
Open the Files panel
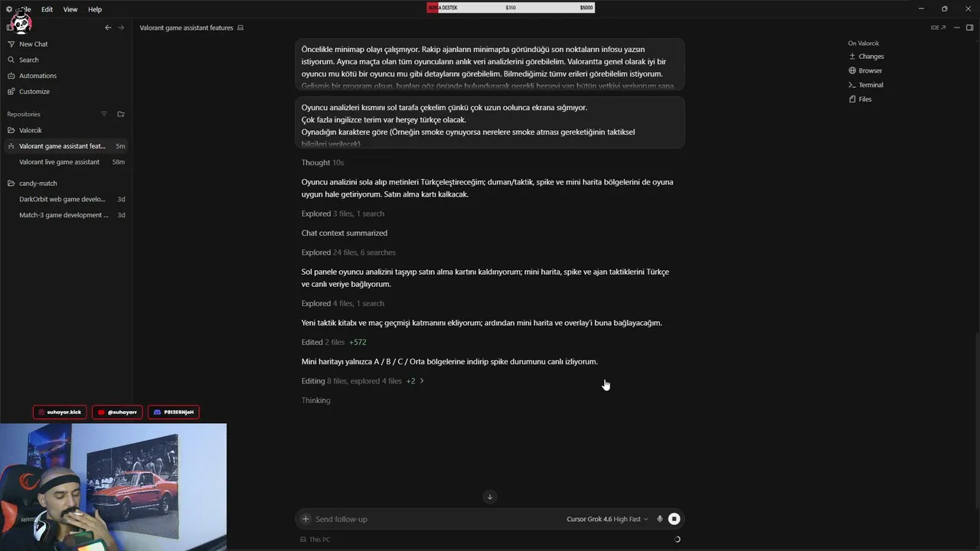coord(860,99)
